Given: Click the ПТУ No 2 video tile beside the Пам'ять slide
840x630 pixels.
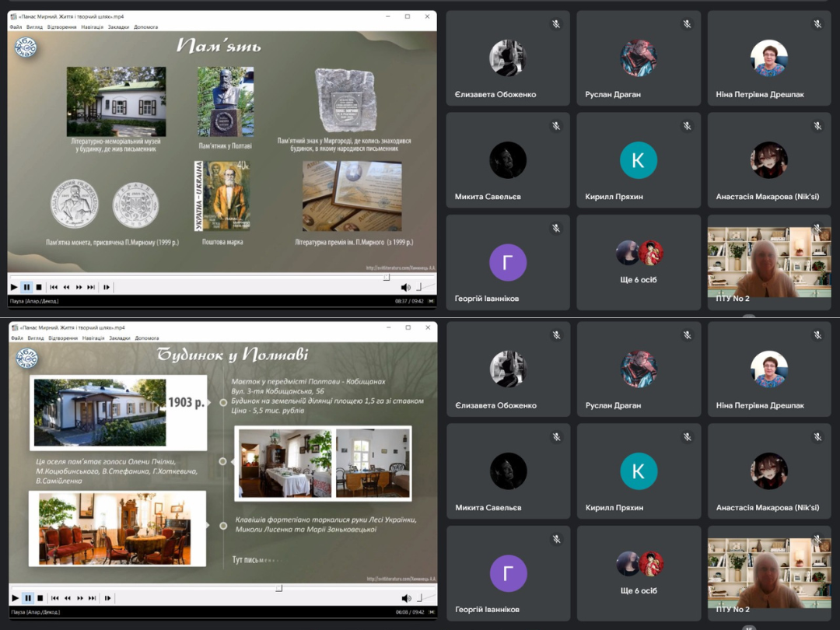Looking at the screenshot, I should [769, 263].
